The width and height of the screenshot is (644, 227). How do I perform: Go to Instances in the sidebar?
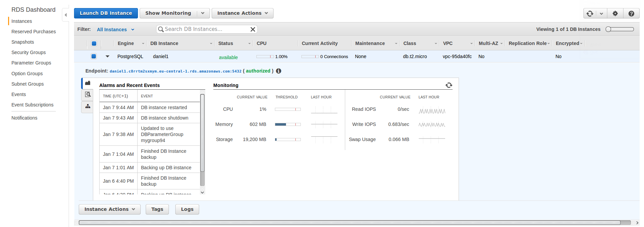point(22,21)
